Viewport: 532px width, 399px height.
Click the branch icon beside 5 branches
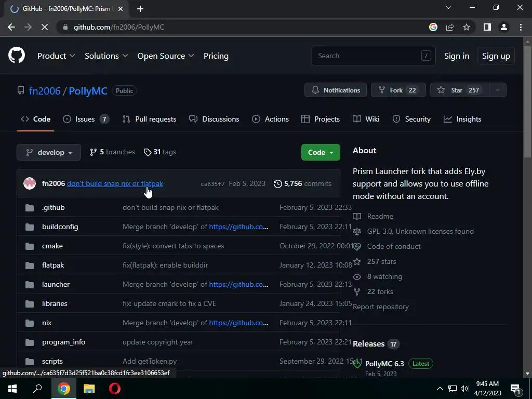point(94,152)
